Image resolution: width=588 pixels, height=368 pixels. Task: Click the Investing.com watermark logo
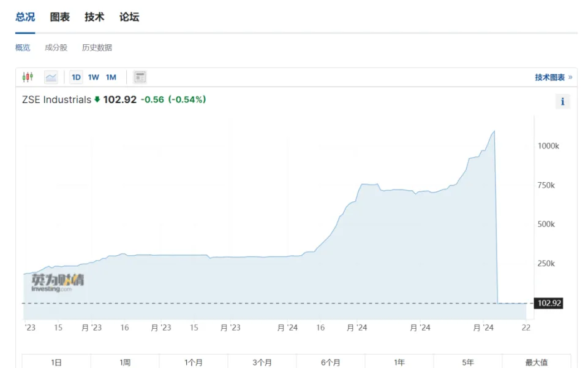coord(58,283)
